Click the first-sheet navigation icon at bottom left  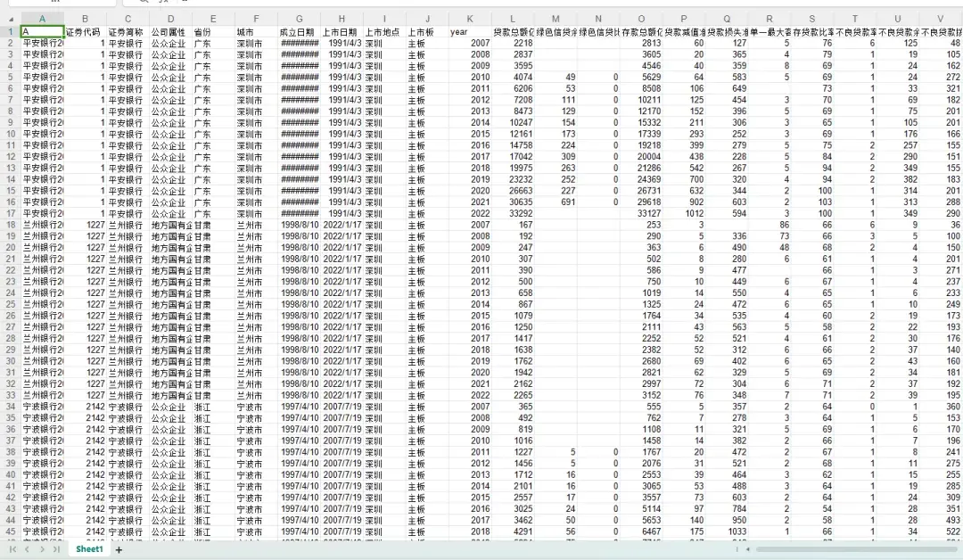point(13,549)
